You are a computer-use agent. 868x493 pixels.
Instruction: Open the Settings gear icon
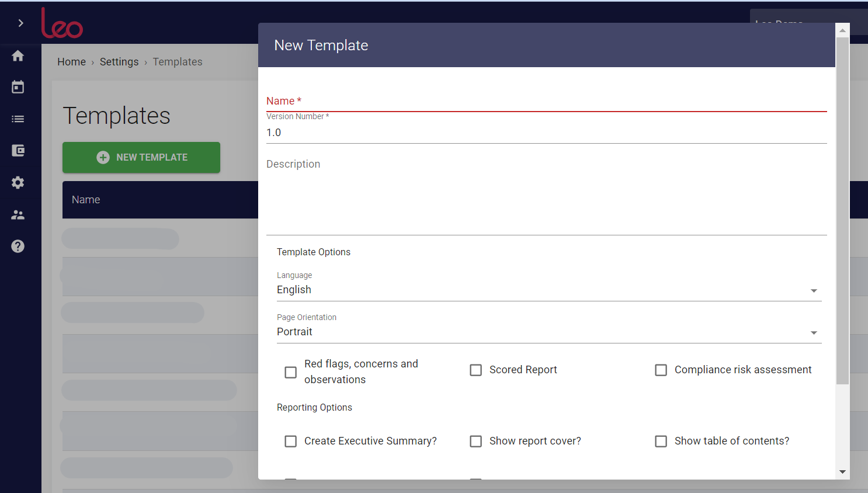(18, 182)
